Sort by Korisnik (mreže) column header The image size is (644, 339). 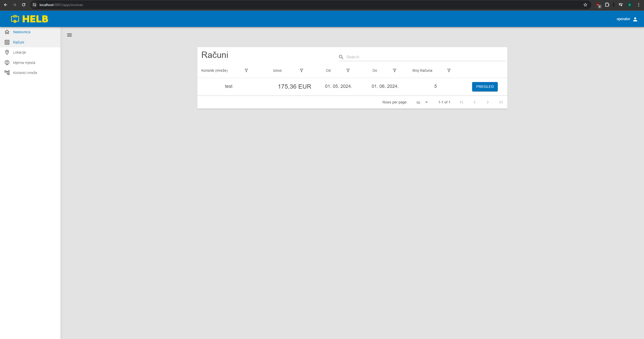pos(214,70)
